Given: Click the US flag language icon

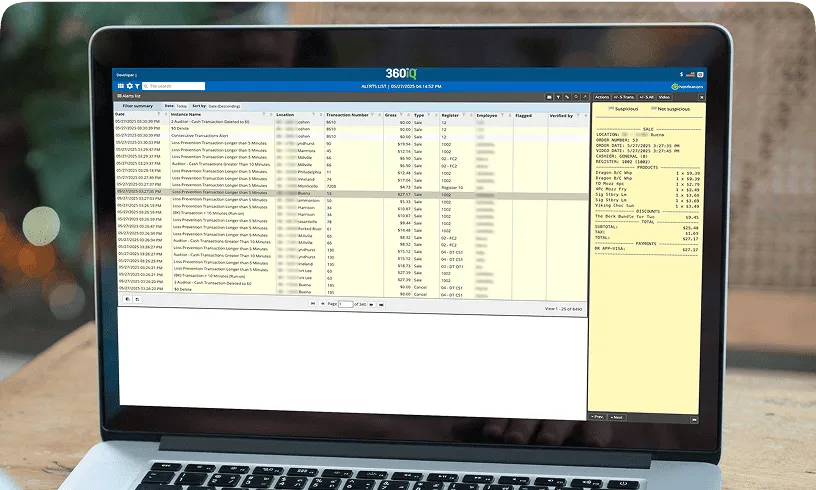Looking at the screenshot, I should click(690, 75).
